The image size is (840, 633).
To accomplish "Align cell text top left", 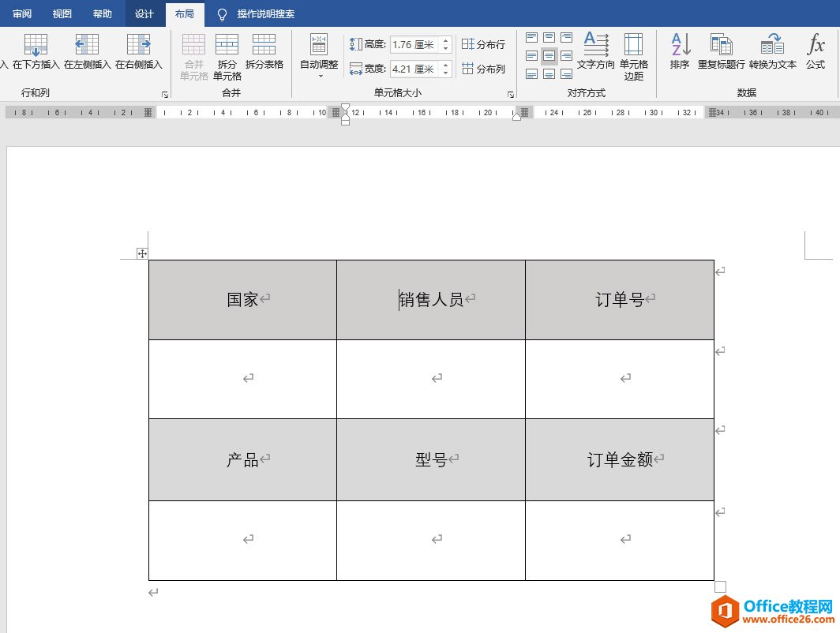I will 531,37.
